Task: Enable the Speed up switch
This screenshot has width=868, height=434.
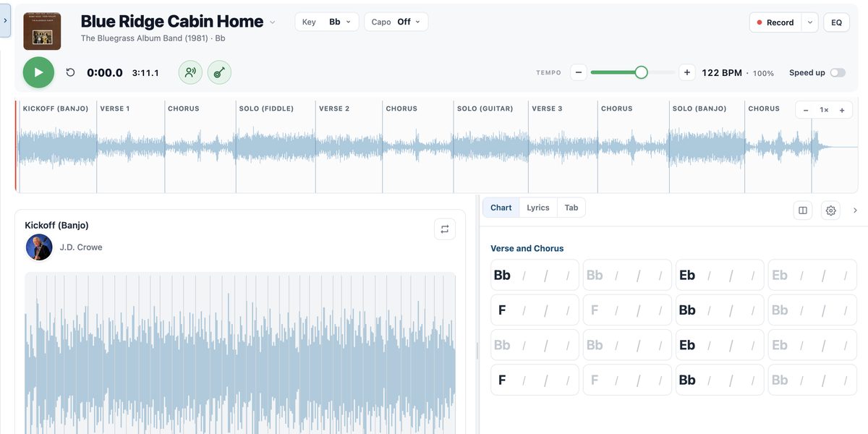Action: [x=838, y=72]
